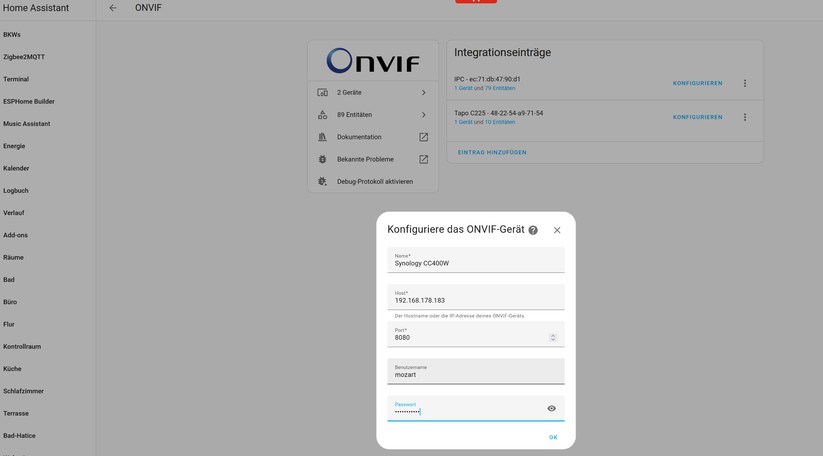Viewport: 823px width, 456px height.
Task: Click the Host field with 192.168.178.183
Action: coord(476,297)
